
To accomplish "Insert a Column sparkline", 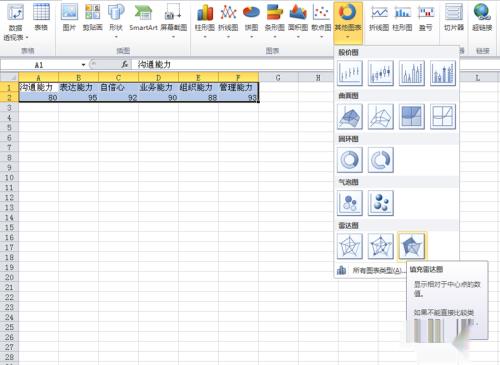I will pos(402,18).
